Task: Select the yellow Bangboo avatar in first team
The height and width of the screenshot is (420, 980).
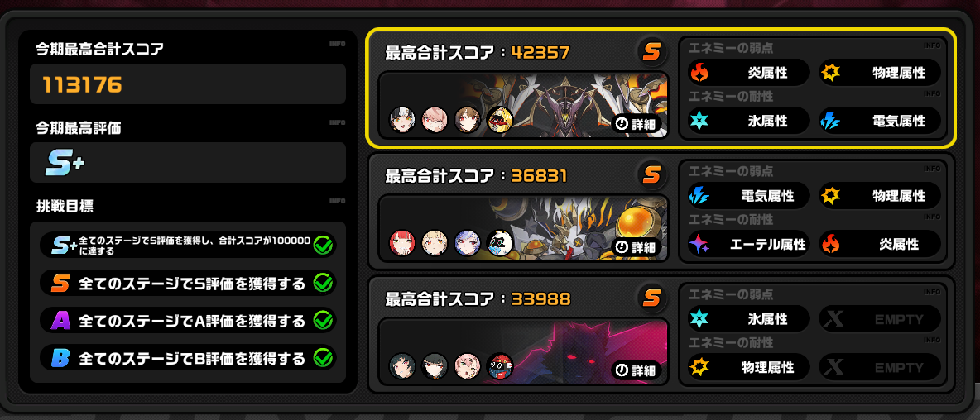Action: [499, 119]
